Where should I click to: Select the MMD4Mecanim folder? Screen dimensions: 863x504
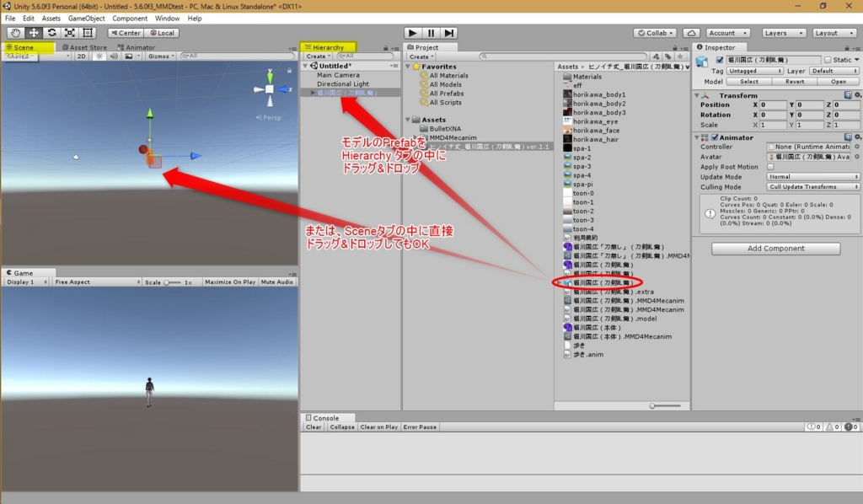coord(453,137)
